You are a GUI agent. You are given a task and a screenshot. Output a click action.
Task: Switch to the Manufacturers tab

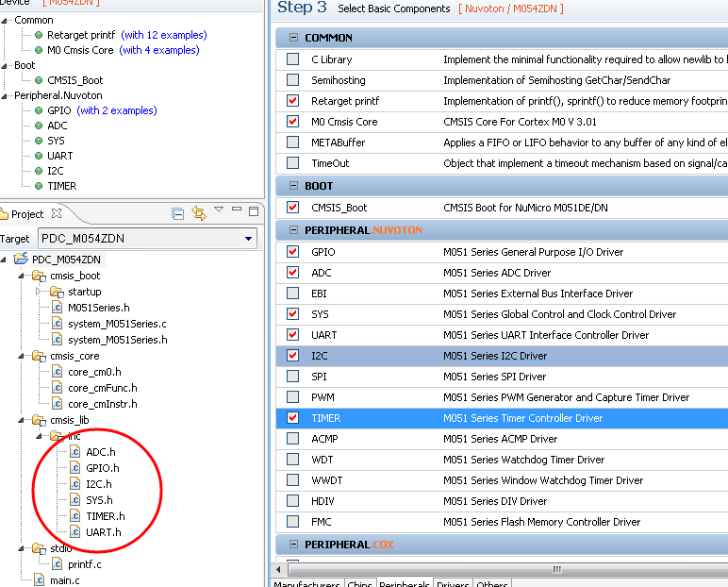click(306, 583)
